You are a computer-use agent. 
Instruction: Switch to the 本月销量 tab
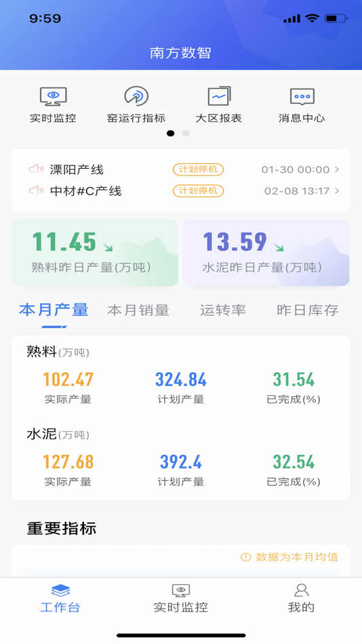click(138, 310)
